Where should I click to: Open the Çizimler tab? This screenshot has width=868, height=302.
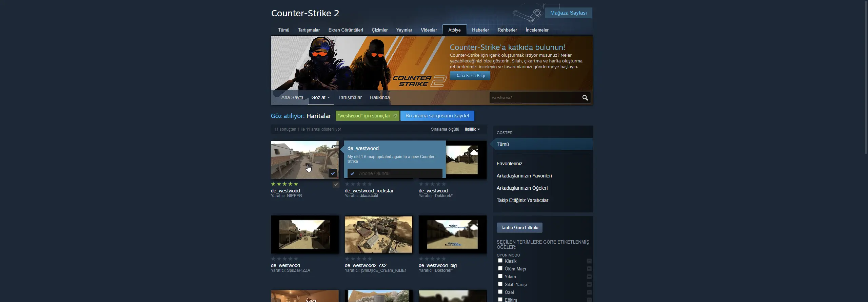click(x=379, y=30)
